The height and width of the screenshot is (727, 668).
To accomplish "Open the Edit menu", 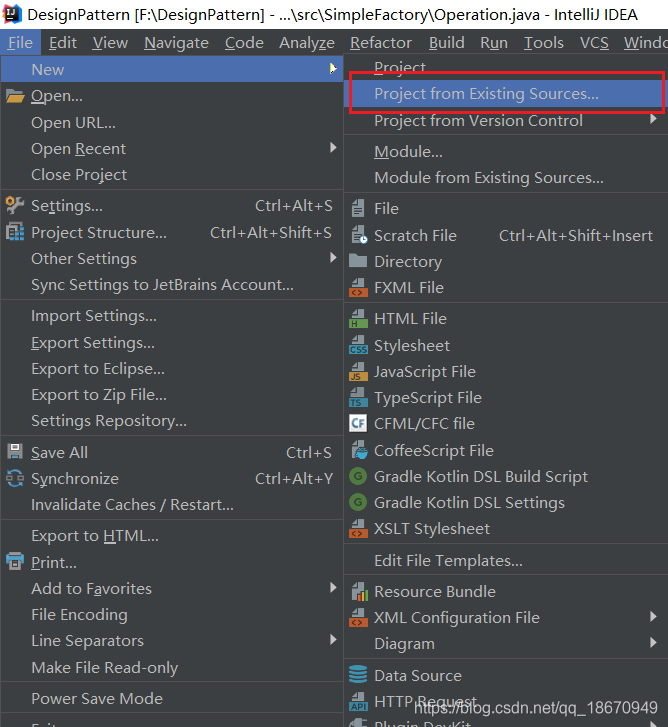I will (63, 43).
